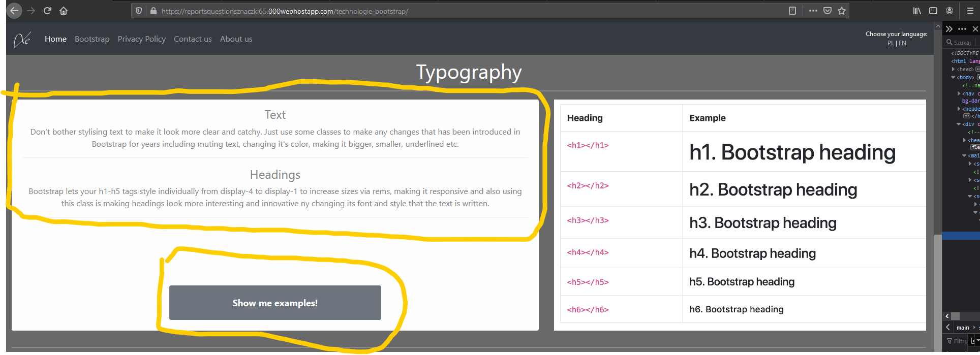Screen dimensions: 980x355
Task: Open tracking protection shield info
Action: (139, 11)
